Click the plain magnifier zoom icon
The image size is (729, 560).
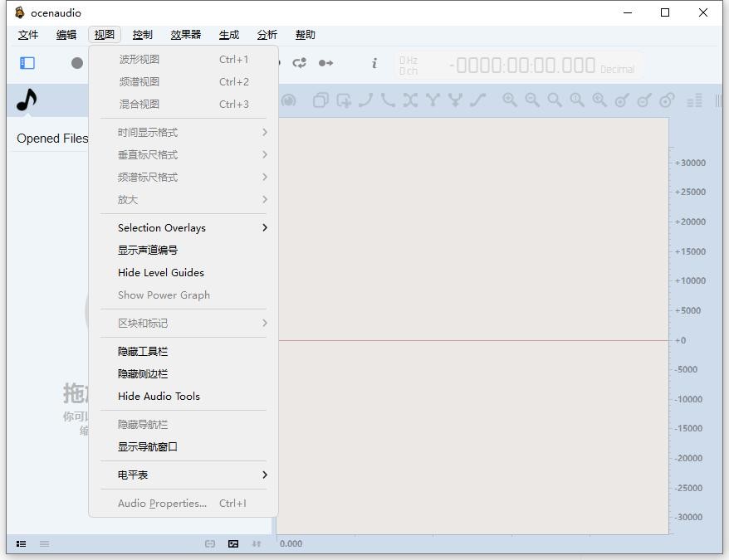point(554,100)
